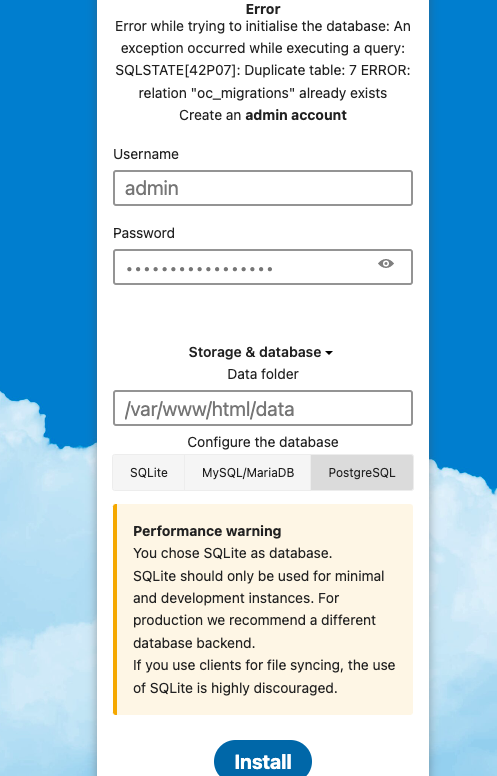497x776 pixels.
Task: Click the Install button
Action: point(263,761)
